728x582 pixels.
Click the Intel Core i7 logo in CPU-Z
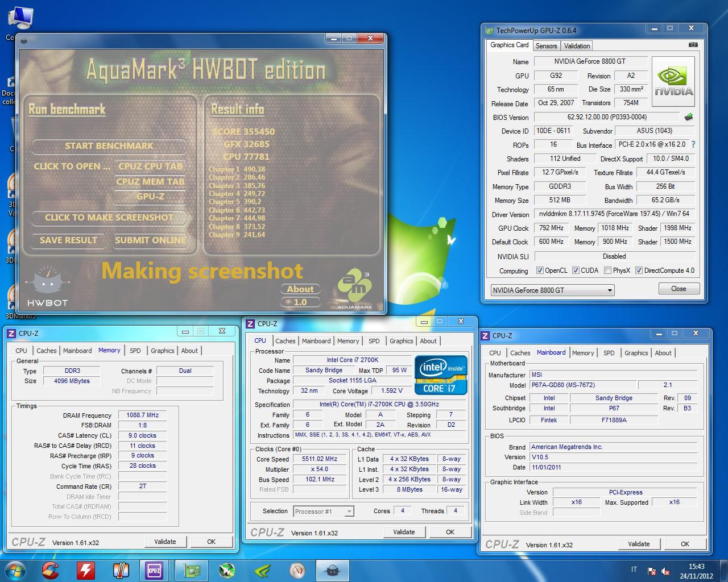(441, 375)
